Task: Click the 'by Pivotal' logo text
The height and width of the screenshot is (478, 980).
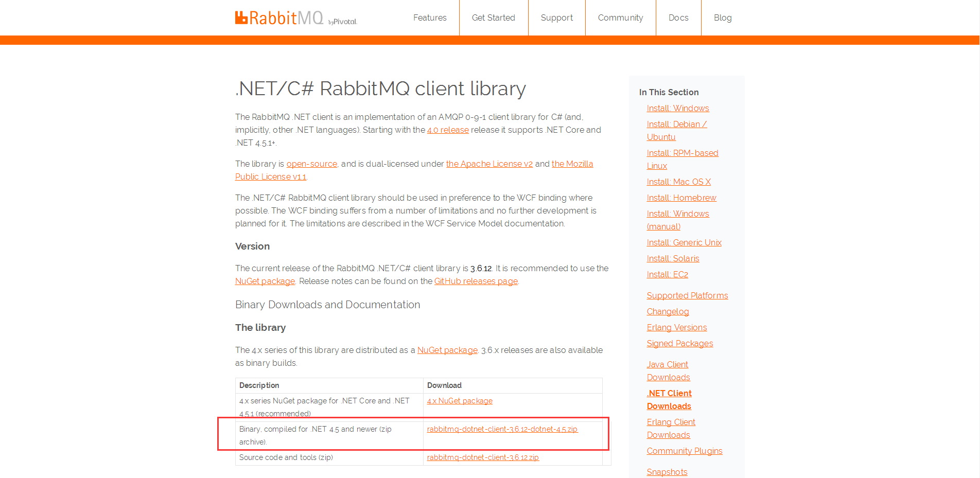Action: [x=343, y=22]
